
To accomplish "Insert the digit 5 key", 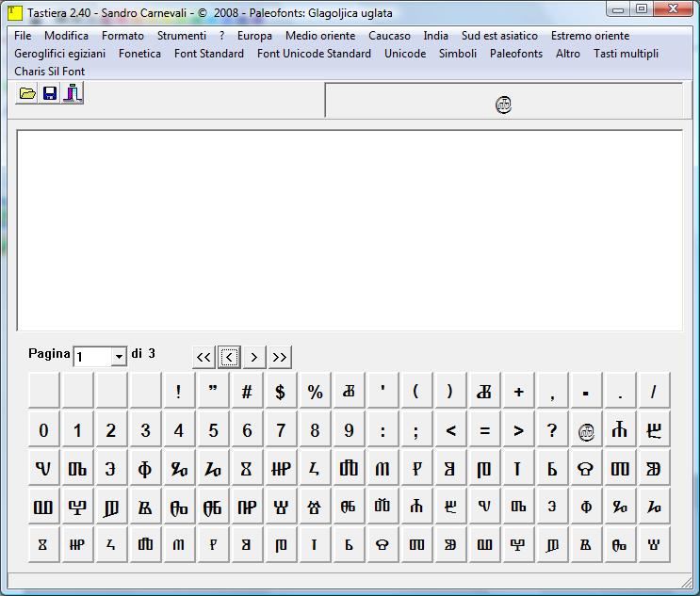I will click(213, 429).
